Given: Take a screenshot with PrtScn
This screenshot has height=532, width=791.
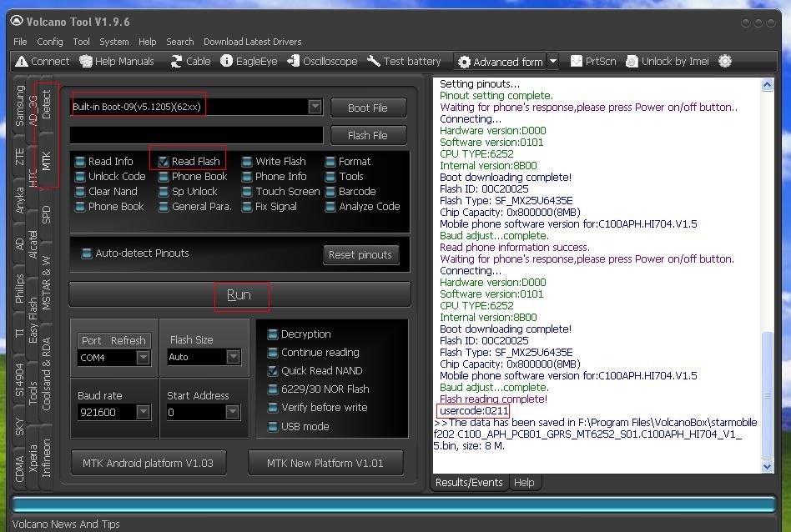Looking at the screenshot, I should pos(593,62).
